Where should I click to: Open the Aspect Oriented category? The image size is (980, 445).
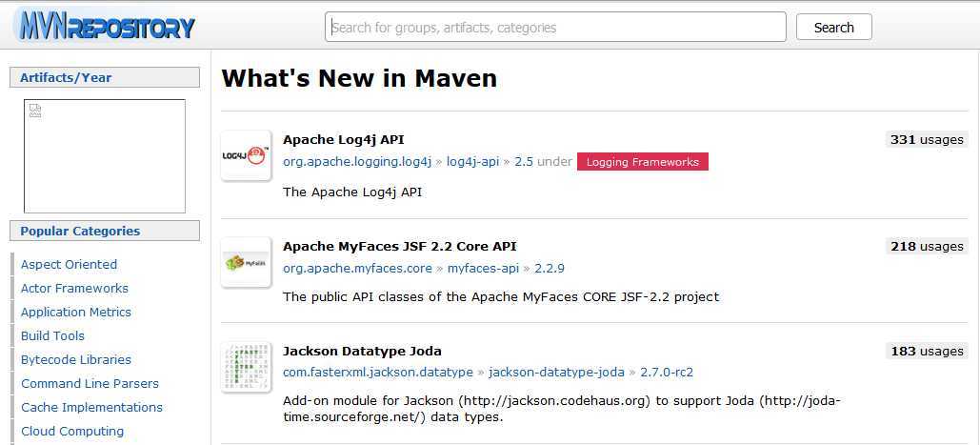pyautogui.click(x=69, y=264)
